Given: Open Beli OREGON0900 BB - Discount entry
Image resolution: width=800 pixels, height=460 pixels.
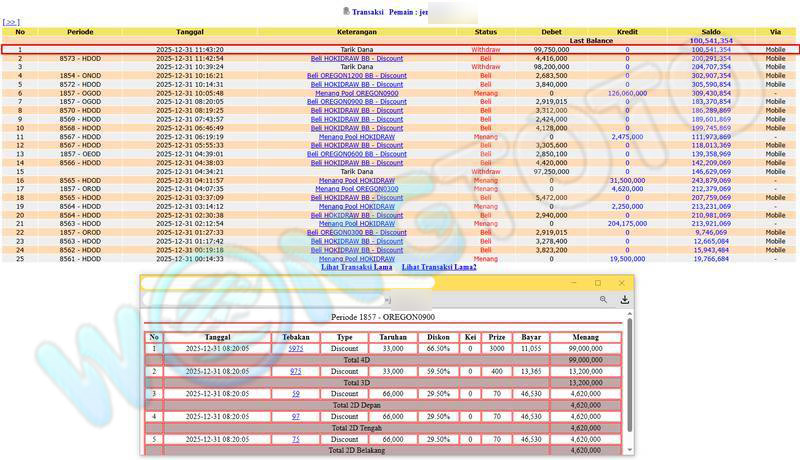Looking at the screenshot, I should [357, 101].
